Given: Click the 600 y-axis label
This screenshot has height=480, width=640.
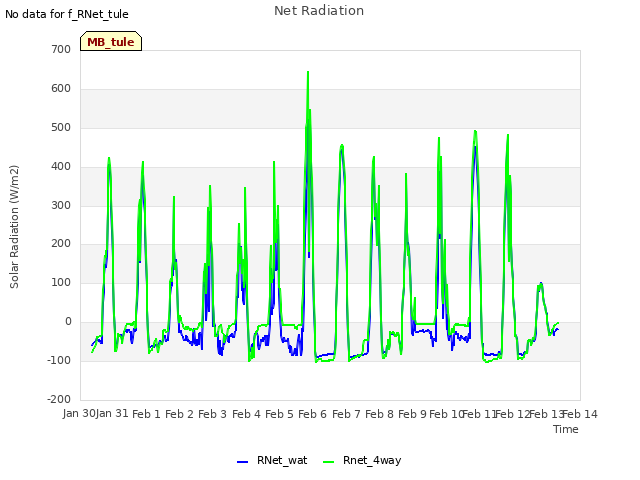Looking at the screenshot, I should click(x=61, y=89).
